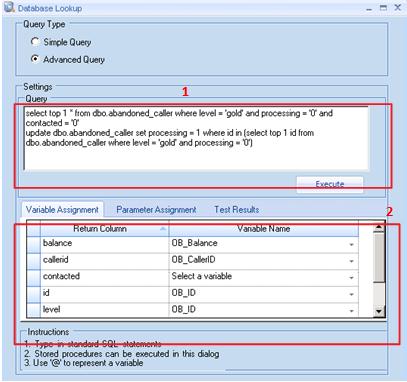Click the Database Lookup window icon
The image size is (407, 382).
coord(9,7)
